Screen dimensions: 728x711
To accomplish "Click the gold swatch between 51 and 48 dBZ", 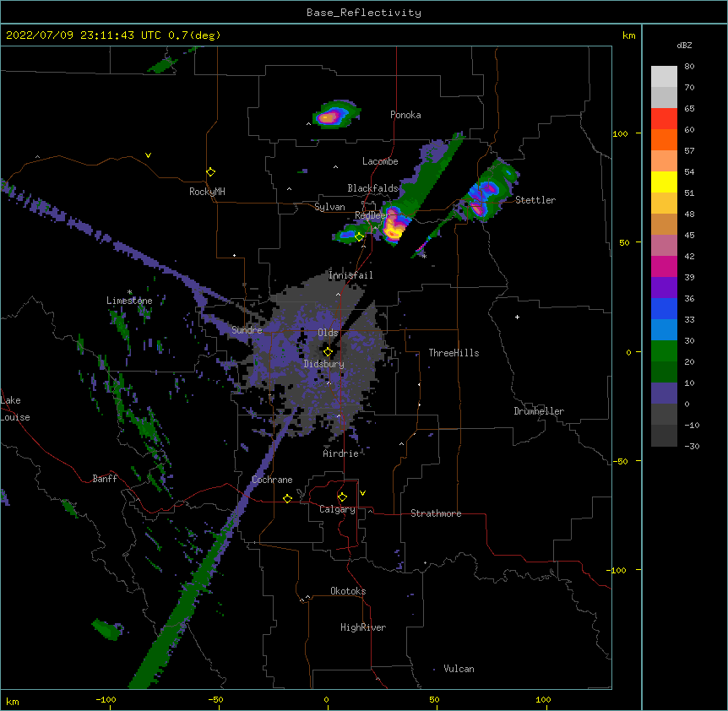I will click(x=664, y=204).
